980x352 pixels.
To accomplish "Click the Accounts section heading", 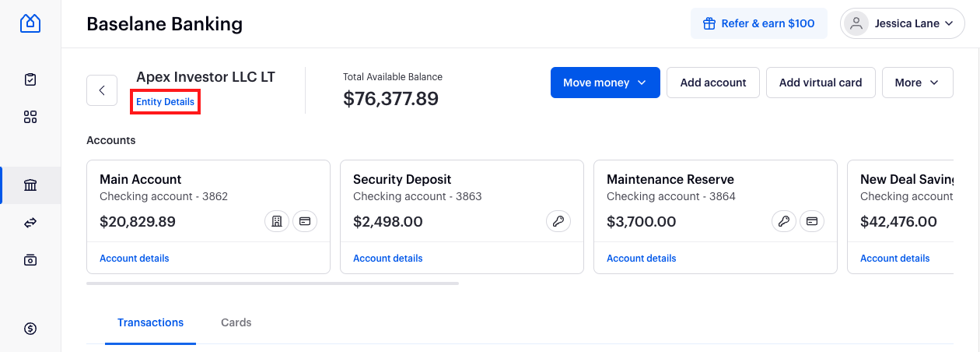I will (111, 140).
